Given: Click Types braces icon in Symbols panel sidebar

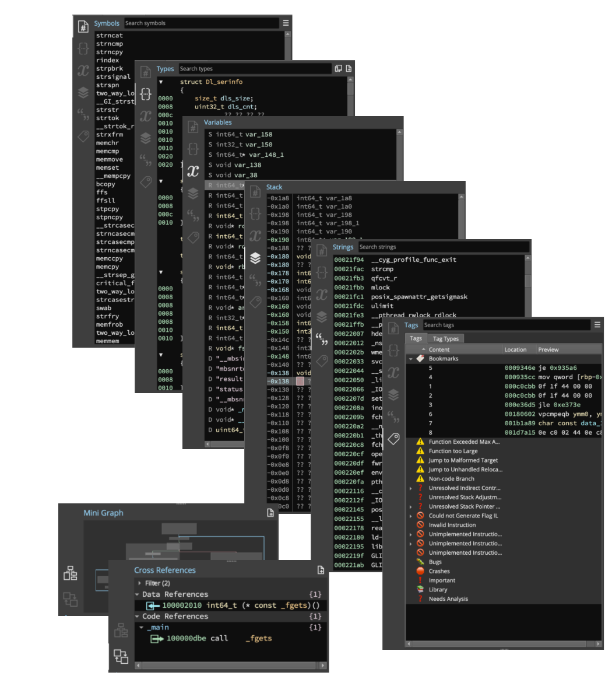Looking at the screenshot, I should pos(83,48).
